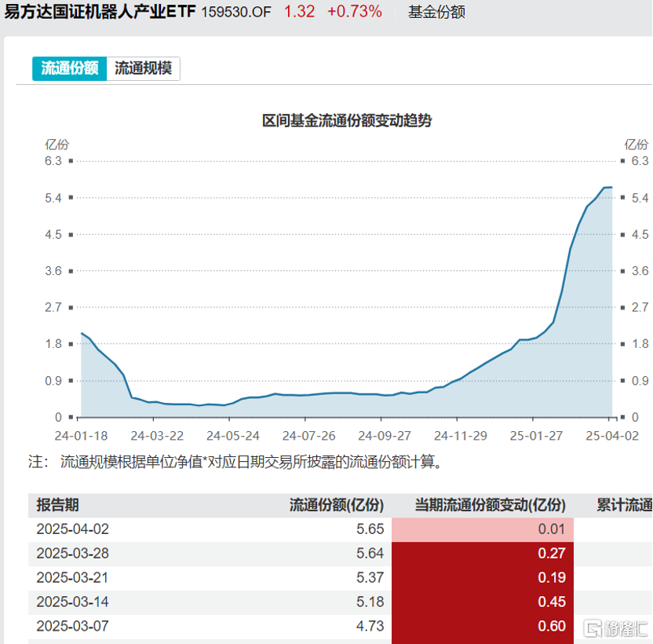Click the chart title 区间基金流通份额变动趋势
Screen dimensions: 653x644
pyautogui.click(x=347, y=120)
